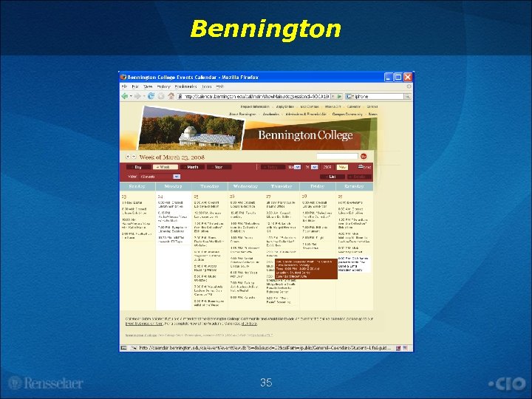This screenshot has width=532, height=399.
Task: Click Admissions & Financial Aid link
Action: [306, 115]
